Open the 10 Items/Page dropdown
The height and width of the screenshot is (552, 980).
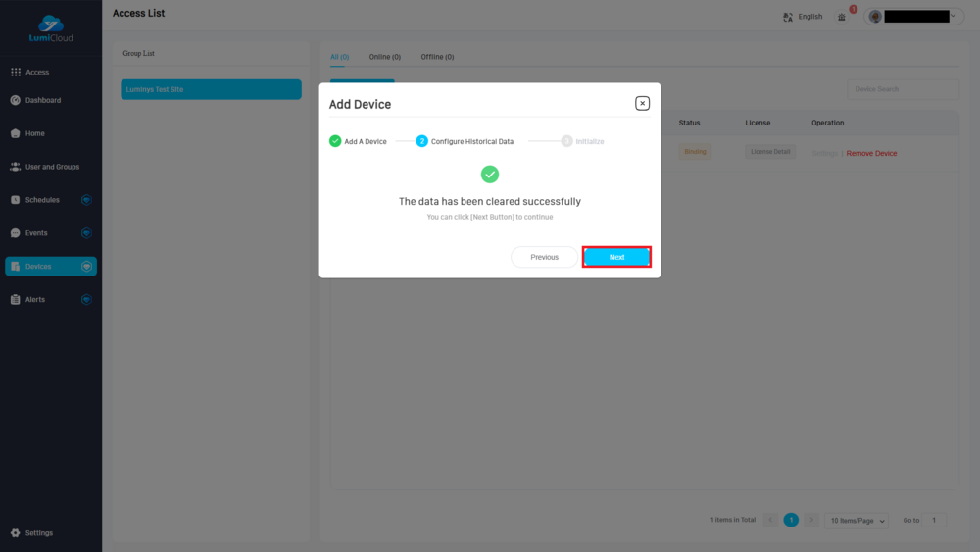coord(857,521)
